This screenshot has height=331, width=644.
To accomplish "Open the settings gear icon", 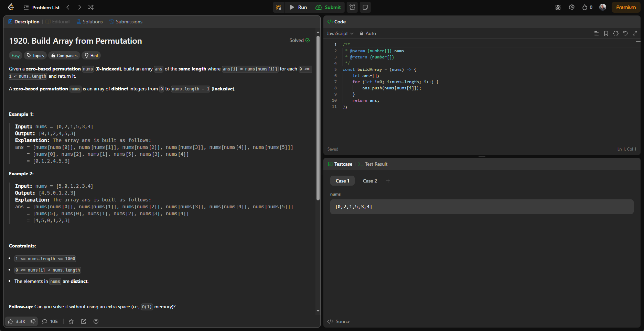I will click(x=572, y=7).
